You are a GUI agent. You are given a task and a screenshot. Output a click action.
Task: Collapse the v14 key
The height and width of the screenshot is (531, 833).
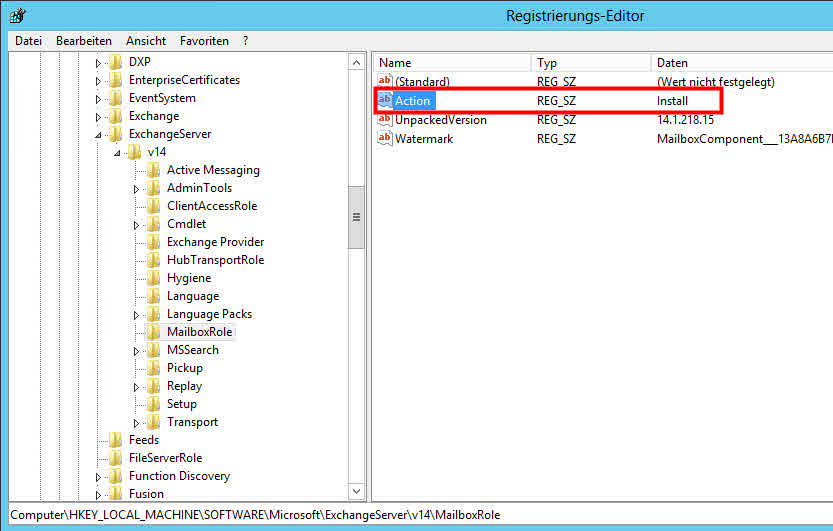tap(117, 153)
